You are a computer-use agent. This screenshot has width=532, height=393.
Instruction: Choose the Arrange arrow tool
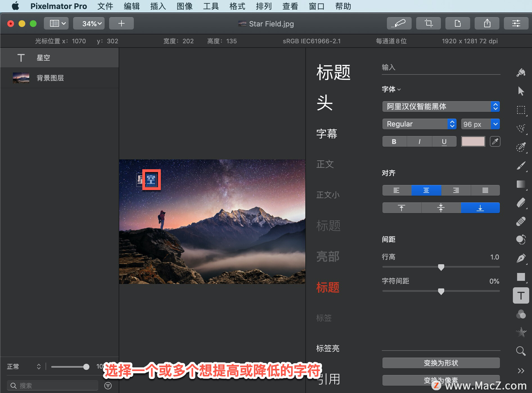pyautogui.click(x=521, y=91)
